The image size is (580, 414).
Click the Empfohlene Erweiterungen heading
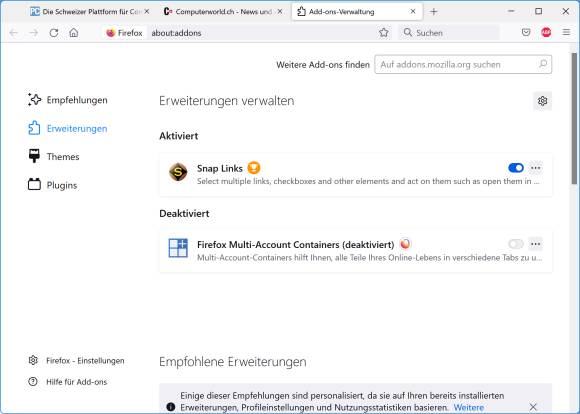[233, 361]
